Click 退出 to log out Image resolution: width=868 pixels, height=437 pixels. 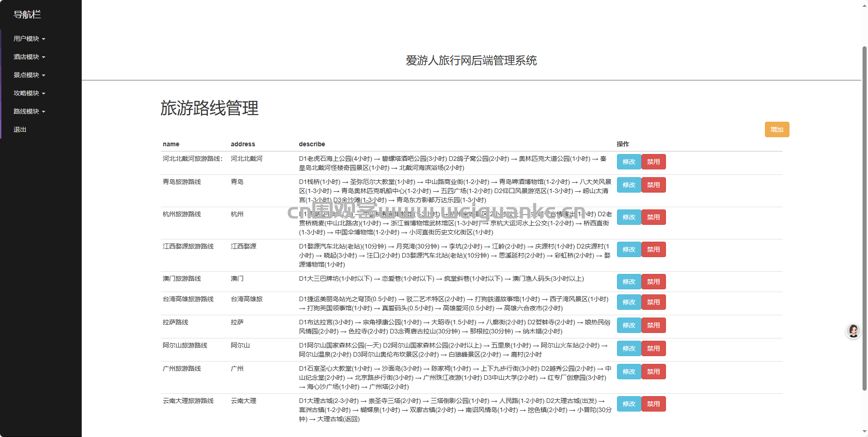20,129
